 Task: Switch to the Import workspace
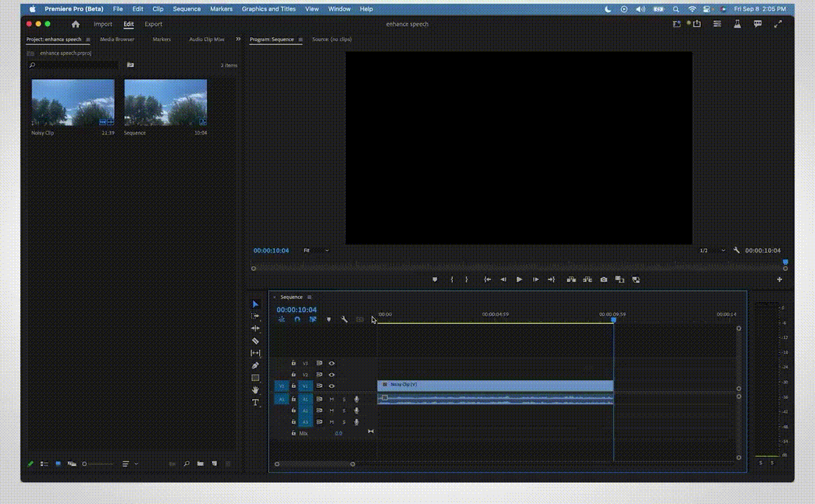[x=103, y=24]
